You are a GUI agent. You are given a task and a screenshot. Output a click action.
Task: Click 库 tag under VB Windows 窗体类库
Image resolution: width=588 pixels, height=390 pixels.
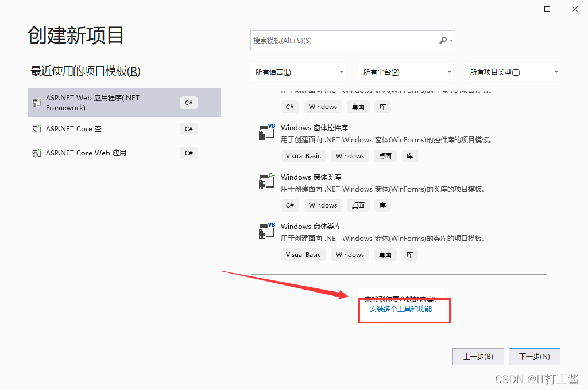click(x=409, y=255)
